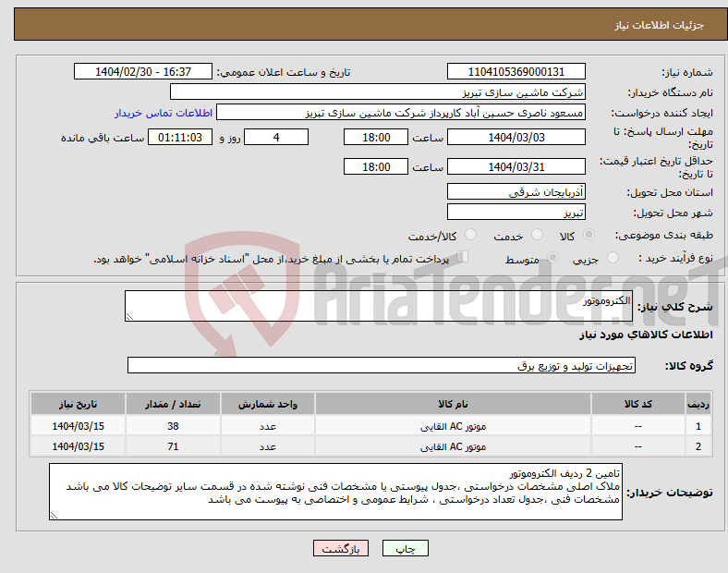
Task: Click the price validity date 1404/03/31 field
Action: tap(516, 166)
